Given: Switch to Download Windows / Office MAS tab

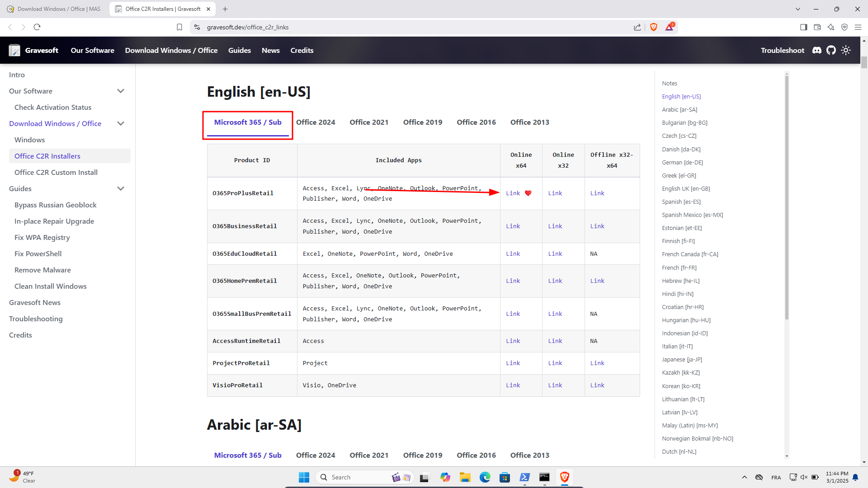Looking at the screenshot, I should 54,9.
